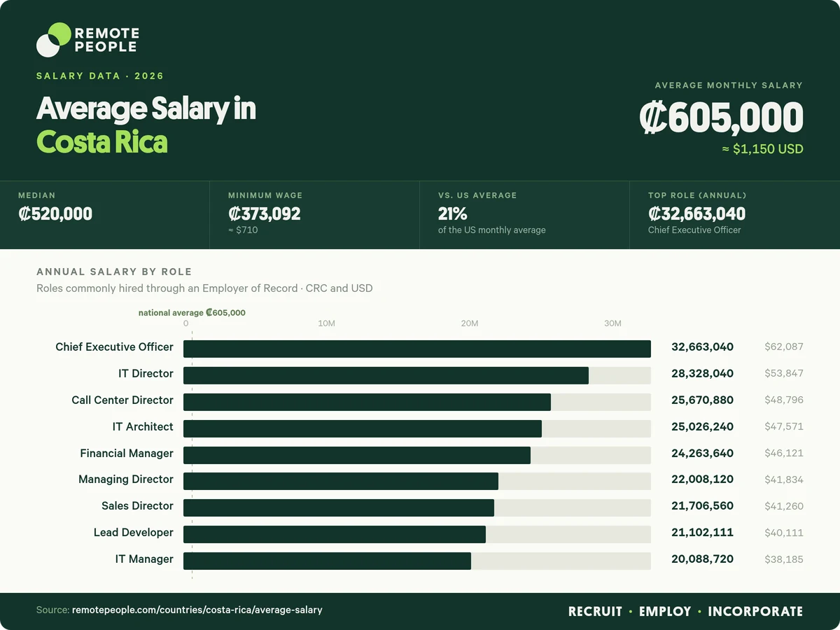Select 'Chief Executive Officer' under top role stat
This screenshot has height=630, width=840.
tap(694, 230)
